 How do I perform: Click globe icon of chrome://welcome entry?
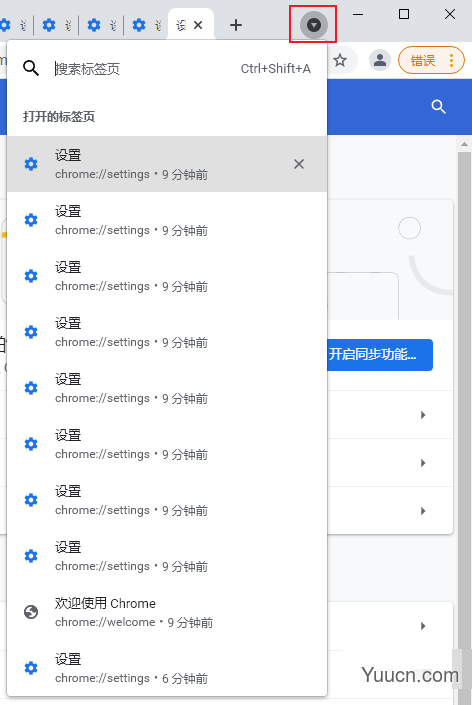tap(31, 612)
